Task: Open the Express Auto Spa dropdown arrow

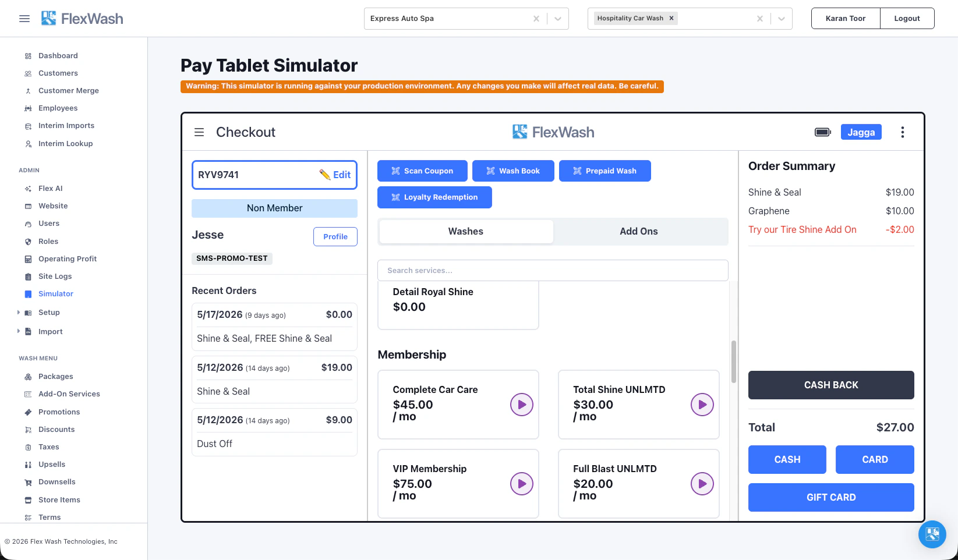Action: (558, 19)
